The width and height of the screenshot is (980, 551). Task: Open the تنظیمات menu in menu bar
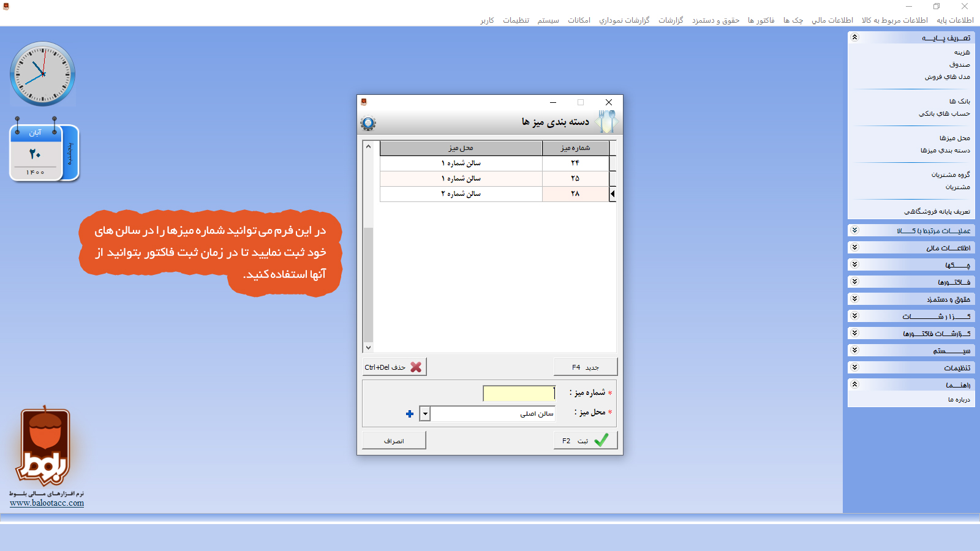516,20
